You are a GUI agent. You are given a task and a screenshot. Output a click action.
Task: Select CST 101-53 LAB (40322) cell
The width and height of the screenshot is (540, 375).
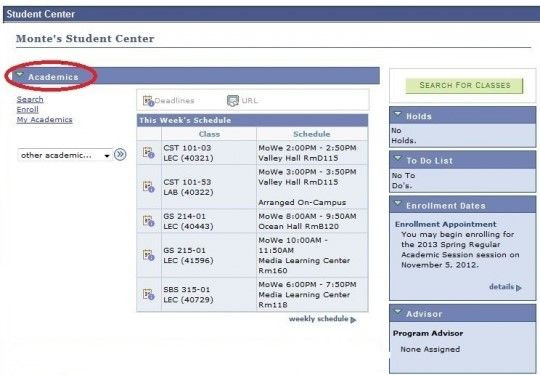(209, 187)
